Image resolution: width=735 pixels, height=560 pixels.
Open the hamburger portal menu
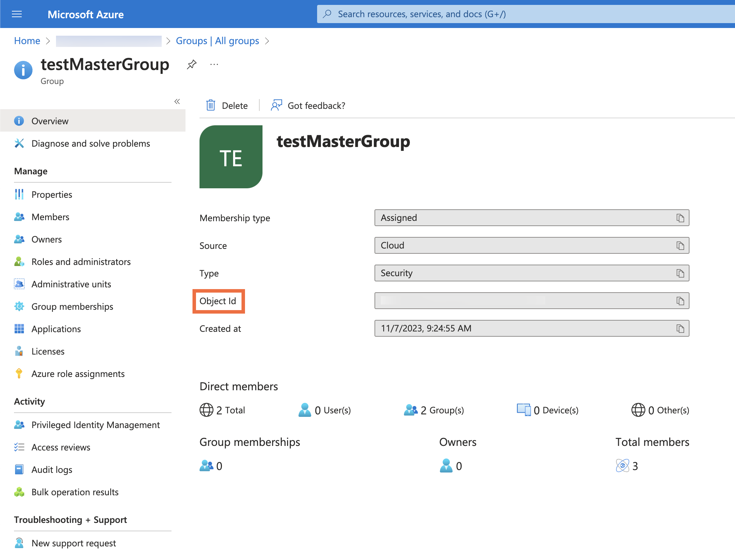click(x=17, y=14)
